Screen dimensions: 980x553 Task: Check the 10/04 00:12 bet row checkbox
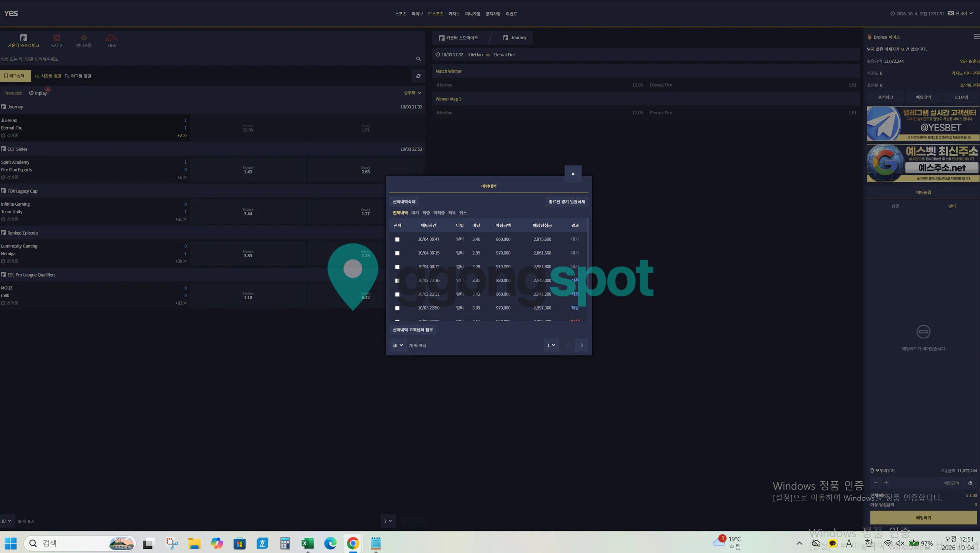coord(397,267)
